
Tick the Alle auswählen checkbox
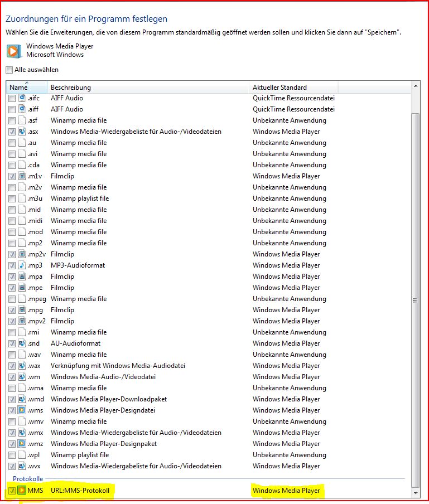(9, 70)
